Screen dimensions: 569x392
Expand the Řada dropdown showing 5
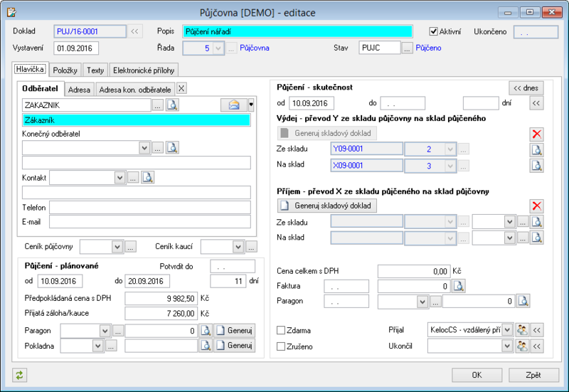[x=218, y=48]
